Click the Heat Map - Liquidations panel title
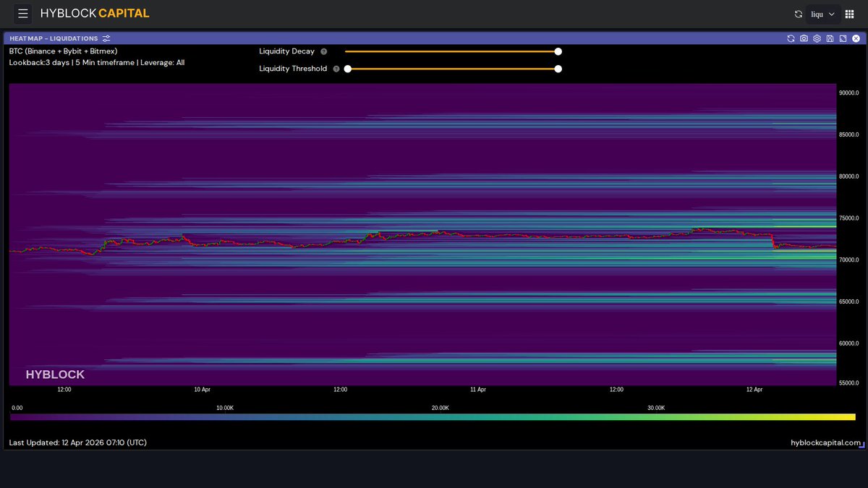 click(52, 38)
